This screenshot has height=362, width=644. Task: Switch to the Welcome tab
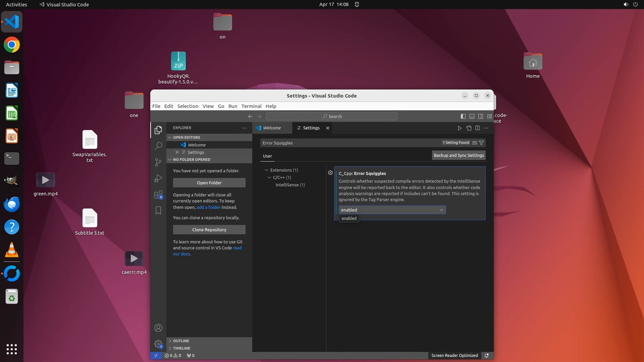point(272,128)
